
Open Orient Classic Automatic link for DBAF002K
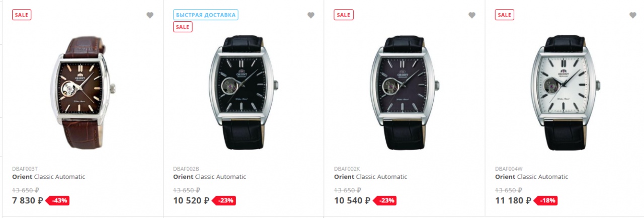371,177
